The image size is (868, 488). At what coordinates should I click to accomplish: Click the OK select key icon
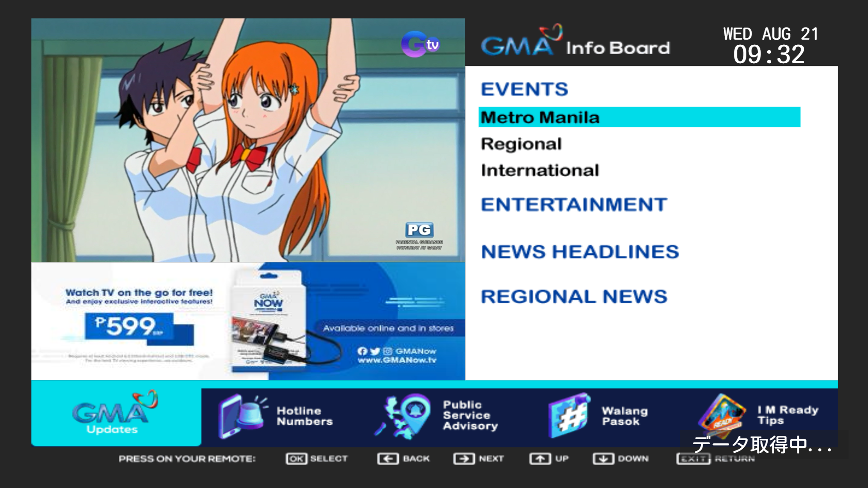coord(296,459)
